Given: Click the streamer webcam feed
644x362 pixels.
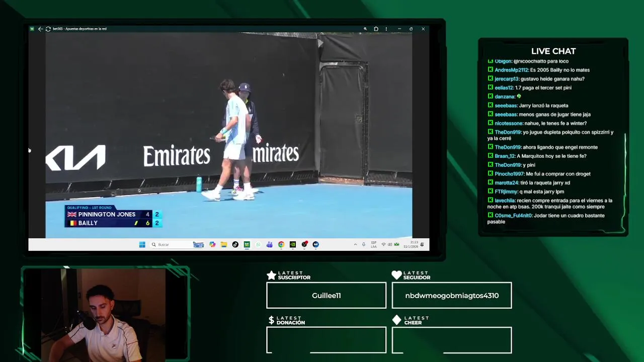Looking at the screenshot, I should [103, 315].
